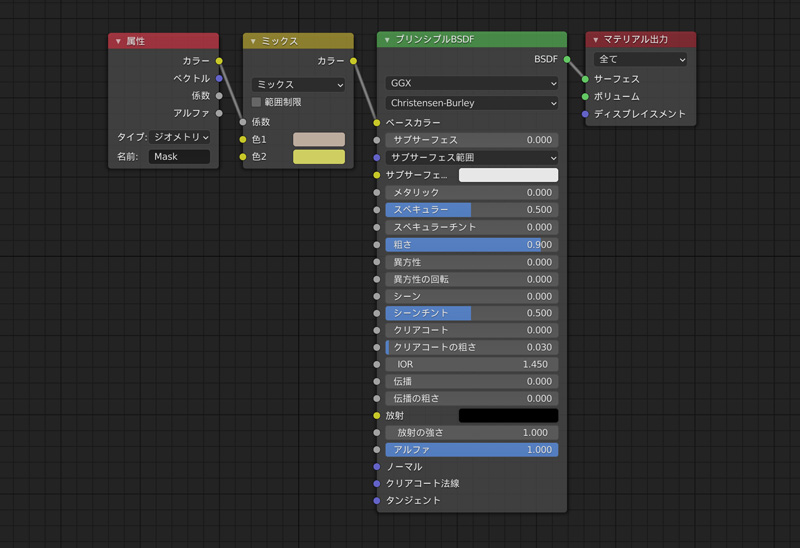This screenshot has height=548, width=800.
Task: Click the サーフェス input socket
Action: pos(585,79)
